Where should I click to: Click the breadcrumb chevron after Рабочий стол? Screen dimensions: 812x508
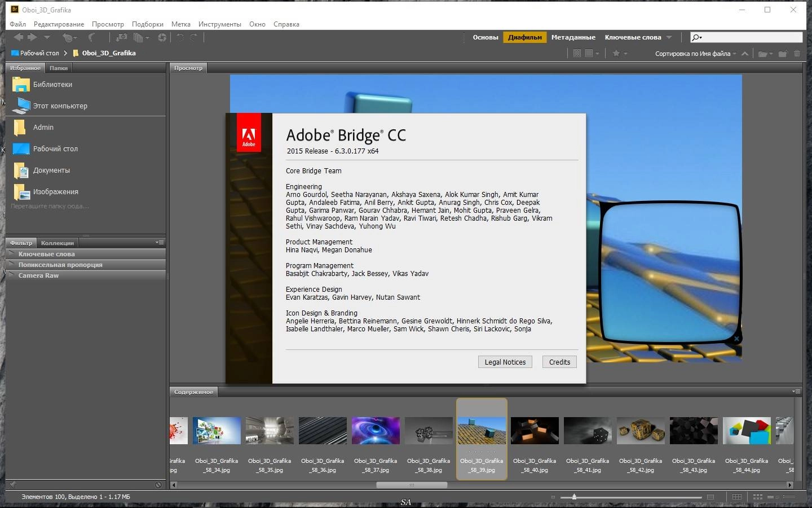point(65,53)
